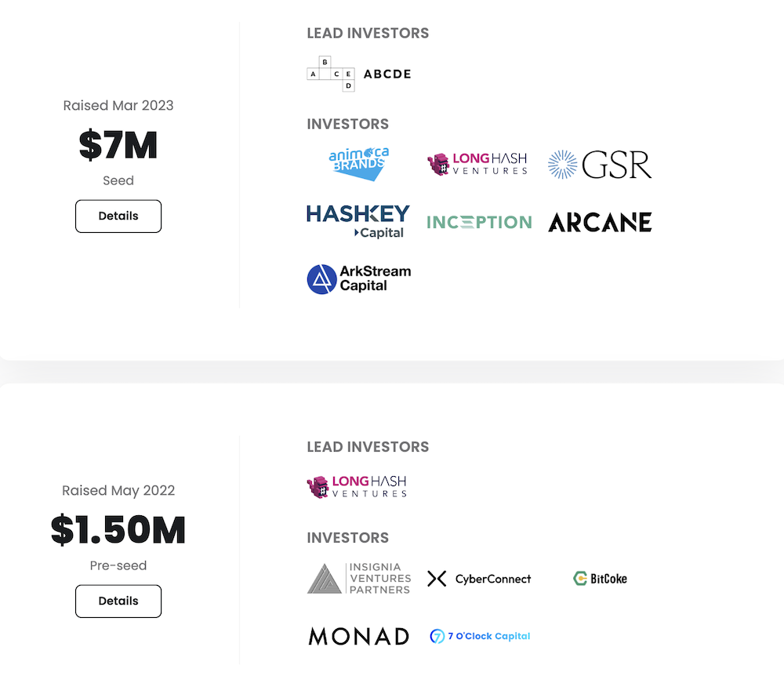Click the LongHash Ventures lead investor logo
Image resolution: width=784 pixels, height=676 pixels.
coord(357,486)
